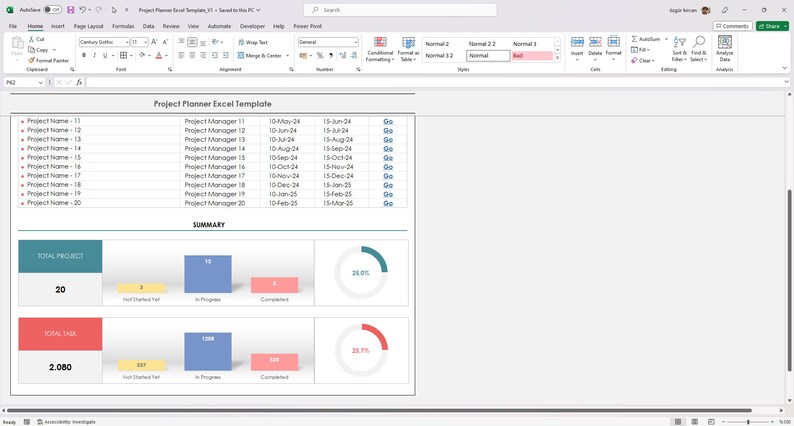Toggle Italic formatting

[x=95, y=55]
